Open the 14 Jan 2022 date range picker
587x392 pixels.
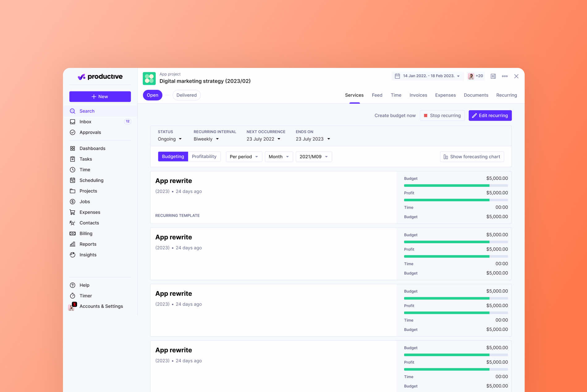428,76
